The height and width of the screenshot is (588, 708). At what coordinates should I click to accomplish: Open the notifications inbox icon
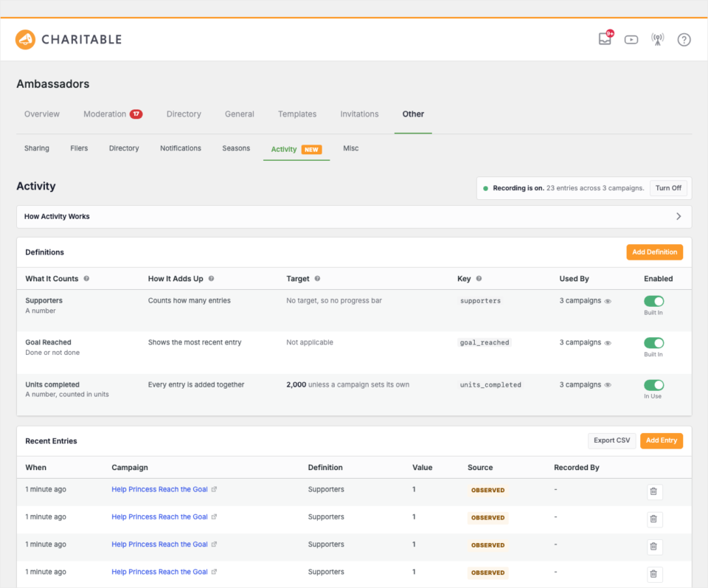pyautogui.click(x=605, y=39)
